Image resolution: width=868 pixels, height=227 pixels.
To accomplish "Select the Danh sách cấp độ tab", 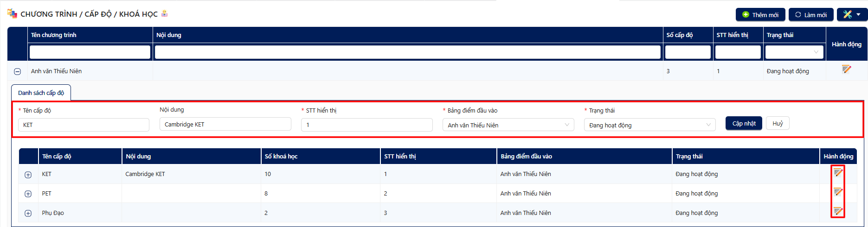I will click(41, 93).
